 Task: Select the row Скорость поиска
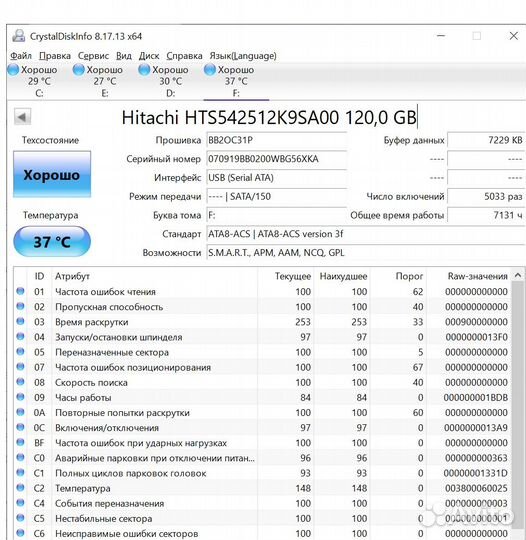262,382
